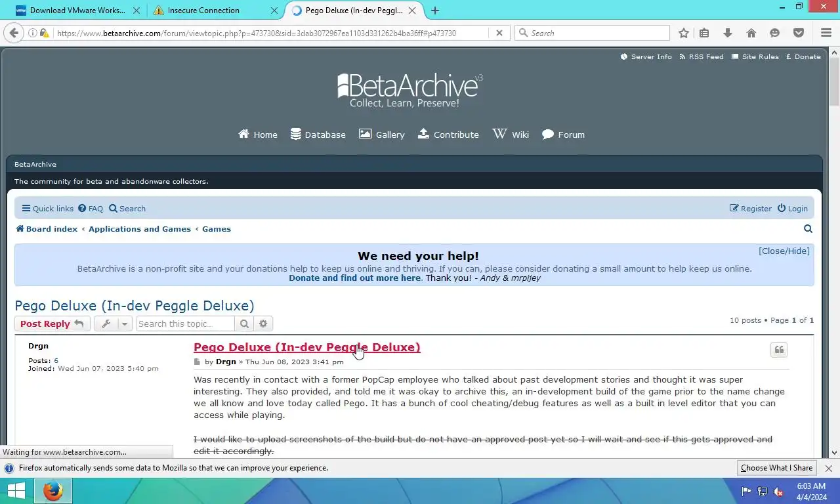
Task: Open Gallery in site navigation
Action: (x=382, y=135)
